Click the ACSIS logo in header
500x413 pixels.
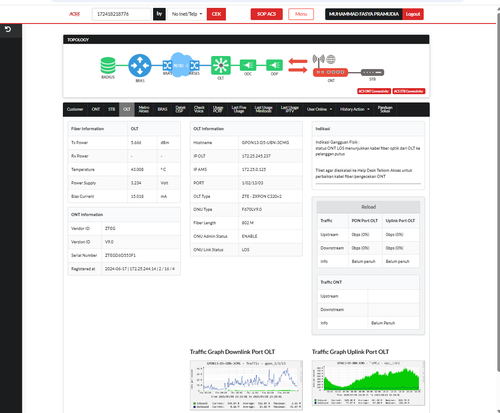pyautogui.click(x=74, y=14)
